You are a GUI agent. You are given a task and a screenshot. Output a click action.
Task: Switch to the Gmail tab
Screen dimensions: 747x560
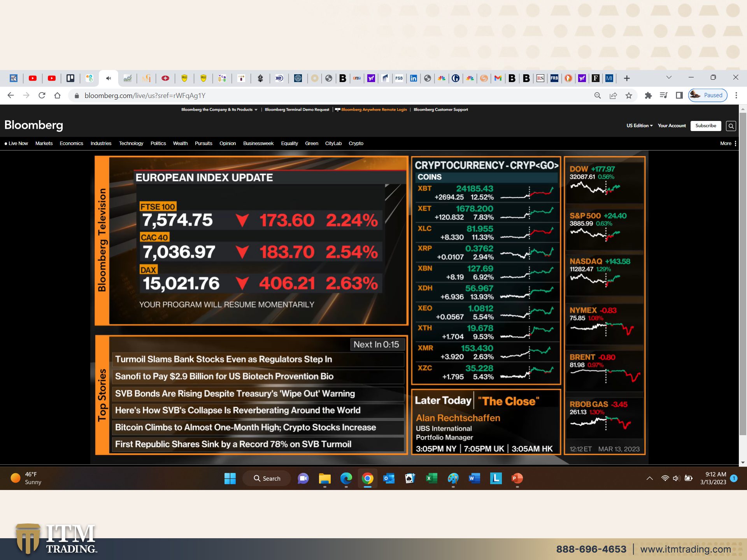(498, 78)
